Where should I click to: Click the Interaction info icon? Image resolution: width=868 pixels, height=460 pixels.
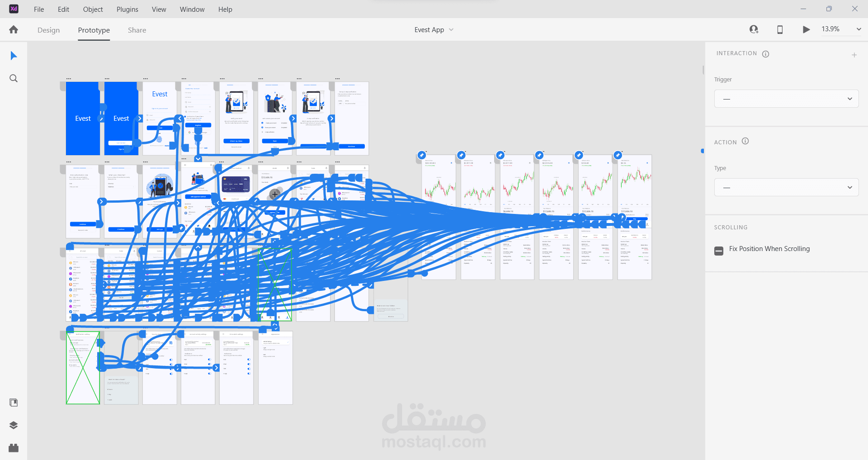click(766, 54)
